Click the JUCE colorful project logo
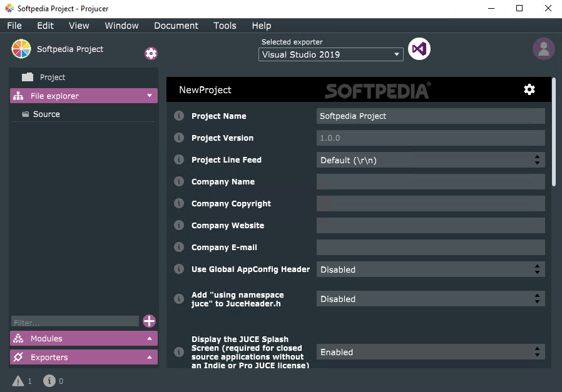Viewport: 562px width, 392px height. pyautogui.click(x=21, y=49)
